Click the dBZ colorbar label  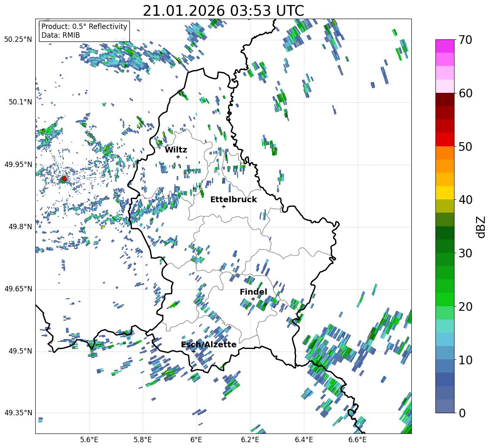pyautogui.click(x=481, y=227)
